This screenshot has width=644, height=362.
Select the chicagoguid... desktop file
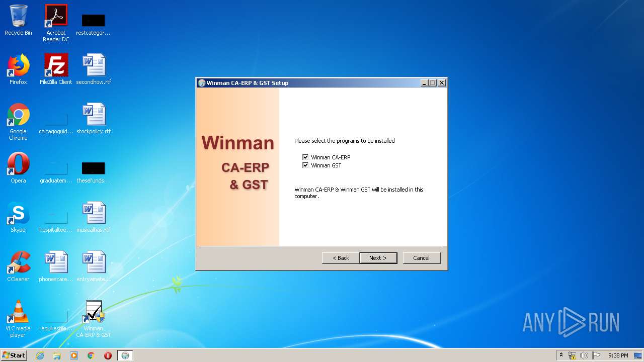tap(56, 122)
